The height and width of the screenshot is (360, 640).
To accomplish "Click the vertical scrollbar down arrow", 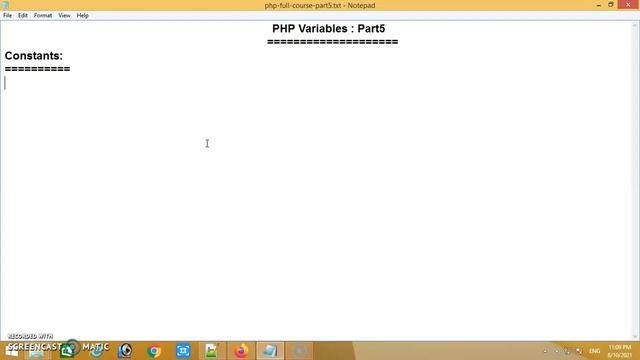I will point(635,336).
